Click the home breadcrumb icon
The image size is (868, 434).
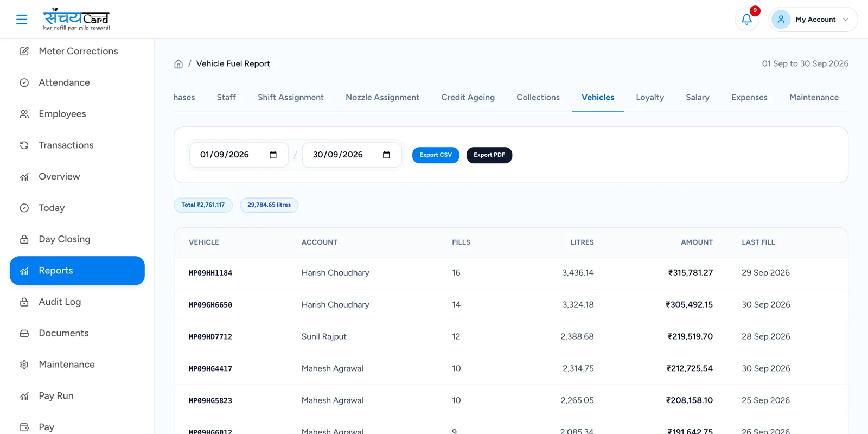(x=178, y=64)
